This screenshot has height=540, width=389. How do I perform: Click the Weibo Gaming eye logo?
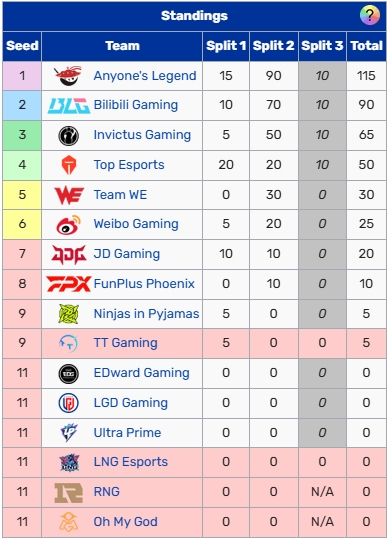click(x=69, y=224)
